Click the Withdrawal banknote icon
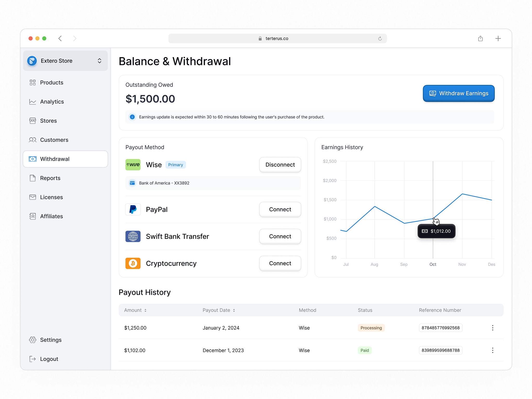Viewport: 532px width, 399px height. [x=32, y=159]
